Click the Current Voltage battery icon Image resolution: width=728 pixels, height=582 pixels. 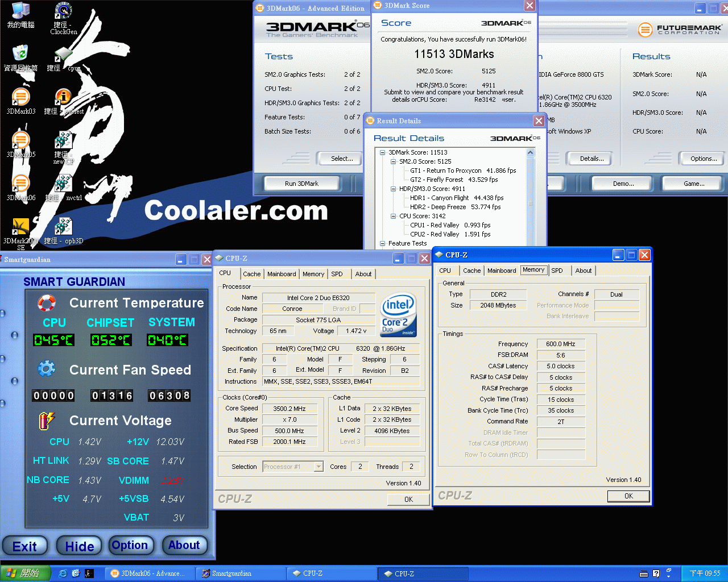[46, 420]
